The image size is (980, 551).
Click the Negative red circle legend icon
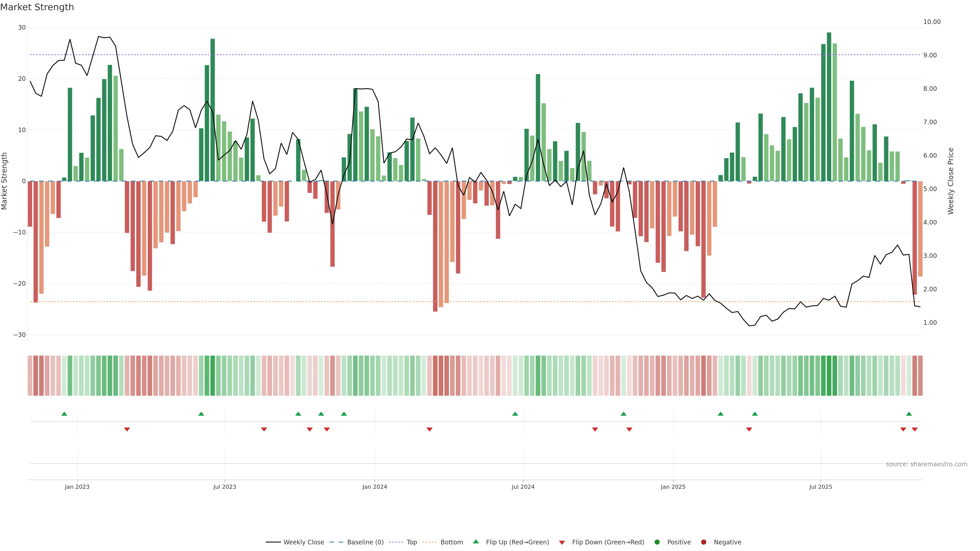point(703,542)
